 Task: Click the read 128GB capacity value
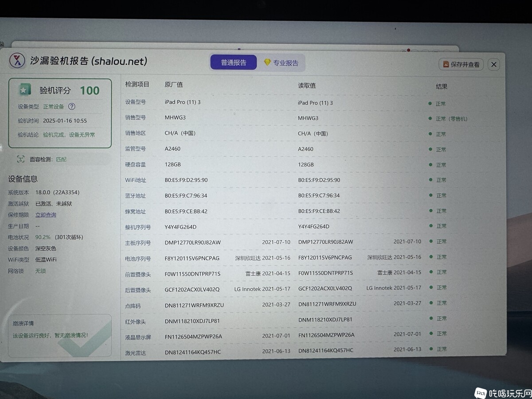pyautogui.click(x=306, y=164)
